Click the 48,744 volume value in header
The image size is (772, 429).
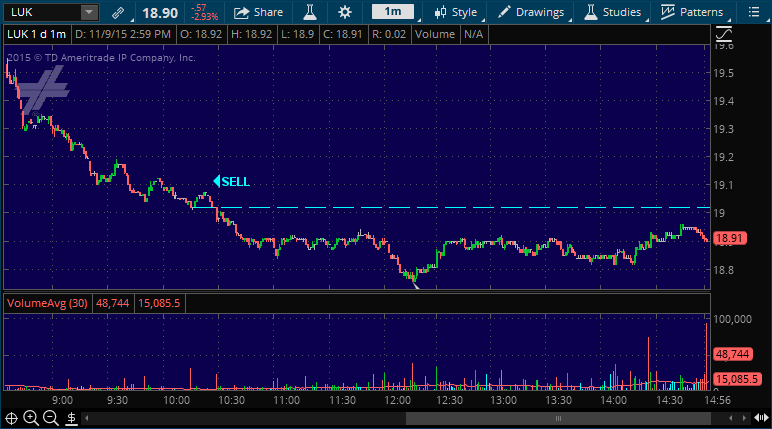112,303
